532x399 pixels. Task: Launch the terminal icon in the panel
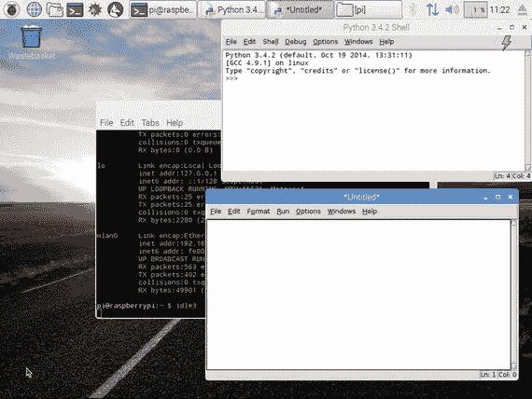75,9
